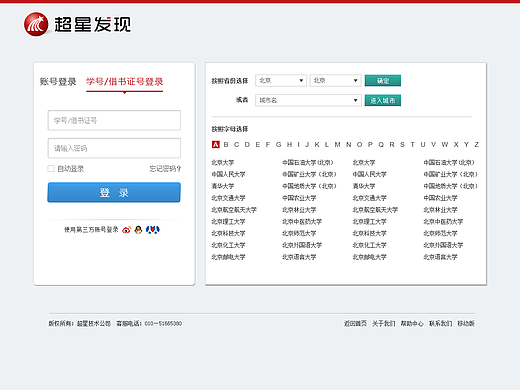Pick letter X in alphabet index
520x390 pixels.
pos(456,144)
